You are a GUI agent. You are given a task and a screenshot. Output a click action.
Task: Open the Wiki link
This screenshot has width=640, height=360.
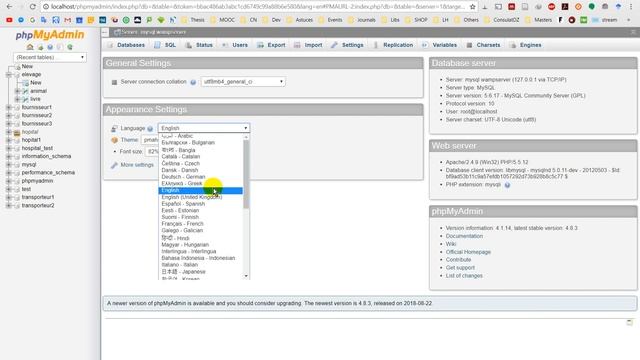tap(451, 244)
